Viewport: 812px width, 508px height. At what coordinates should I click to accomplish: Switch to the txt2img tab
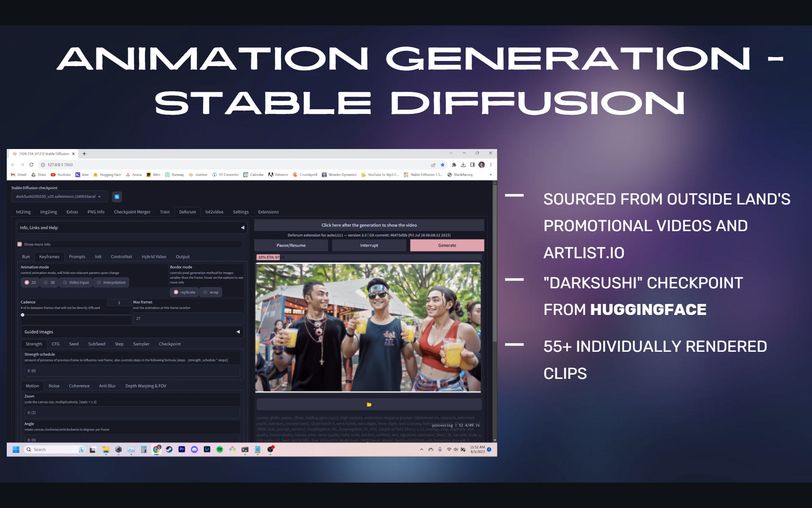coord(23,212)
